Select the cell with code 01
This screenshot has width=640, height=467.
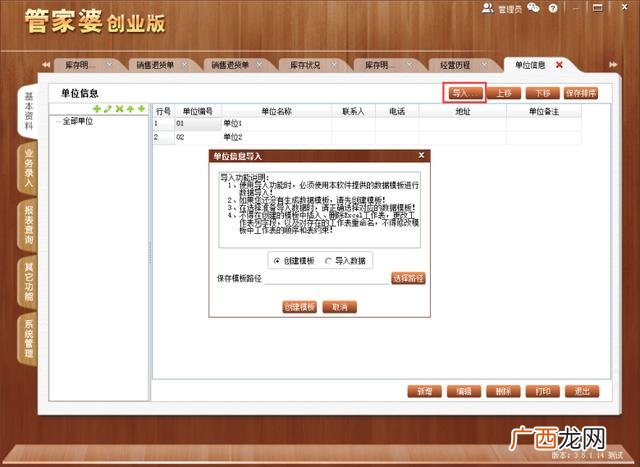pyautogui.click(x=198, y=124)
